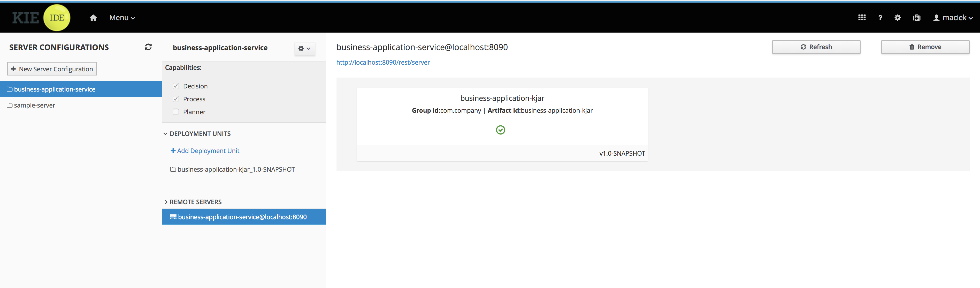Viewport: 980px width, 288px height.
Task: Select the sample-server configuration
Action: (34, 105)
